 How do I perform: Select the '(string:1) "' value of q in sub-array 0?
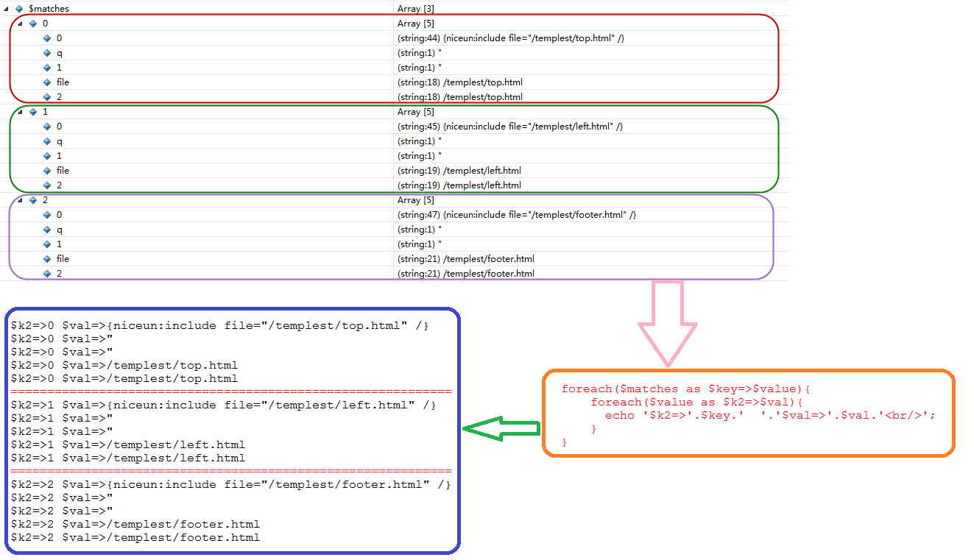420,53
